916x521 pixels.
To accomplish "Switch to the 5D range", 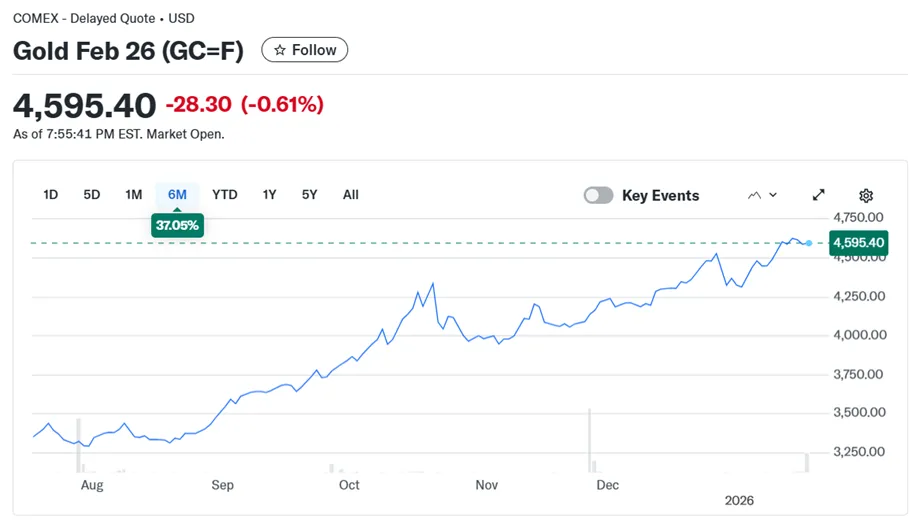I will pyautogui.click(x=92, y=195).
